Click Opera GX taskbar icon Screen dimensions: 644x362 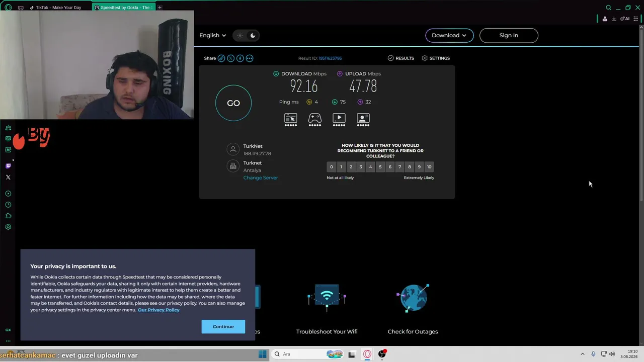pyautogui.click(x=367, y=354)
